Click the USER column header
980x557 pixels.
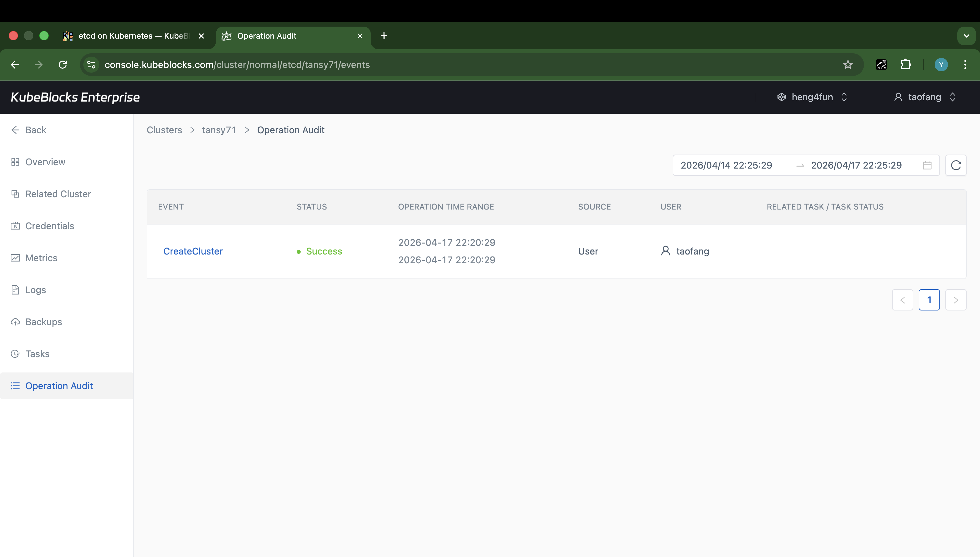click(x=671, y=207)
